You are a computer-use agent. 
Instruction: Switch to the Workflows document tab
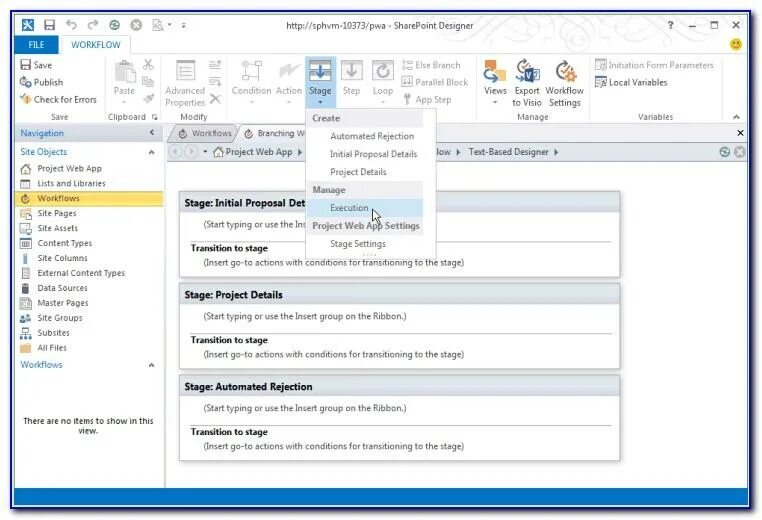click(205, 133)
